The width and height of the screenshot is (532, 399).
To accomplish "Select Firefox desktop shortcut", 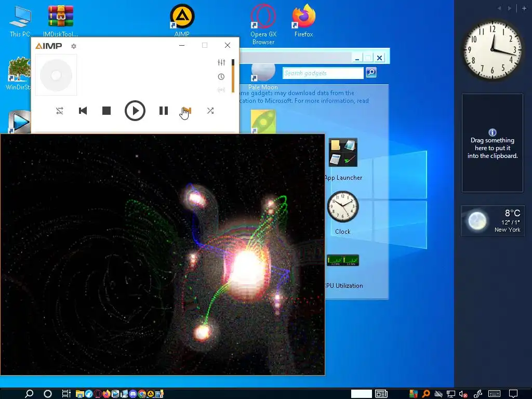I will click(x=303, y=20).
